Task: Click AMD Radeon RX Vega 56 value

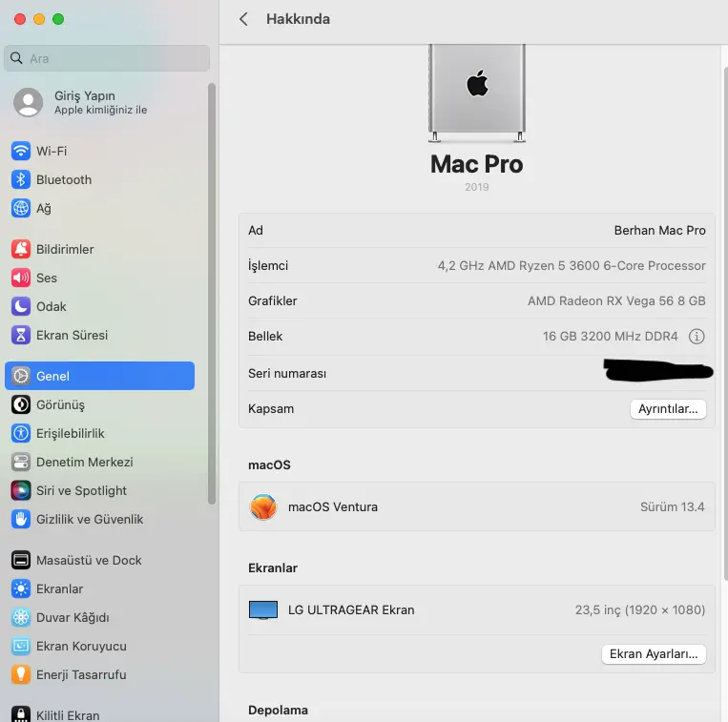Action: click(616, 300)
